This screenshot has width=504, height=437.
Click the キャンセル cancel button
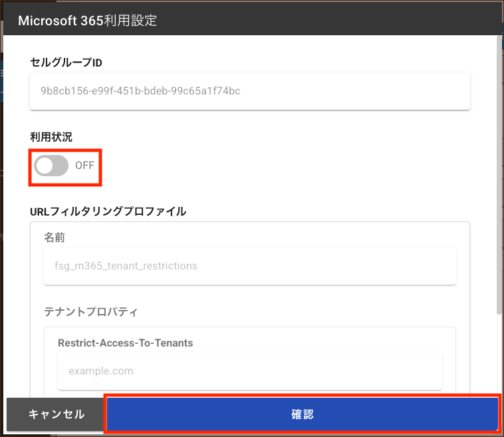tap(57, 414)
